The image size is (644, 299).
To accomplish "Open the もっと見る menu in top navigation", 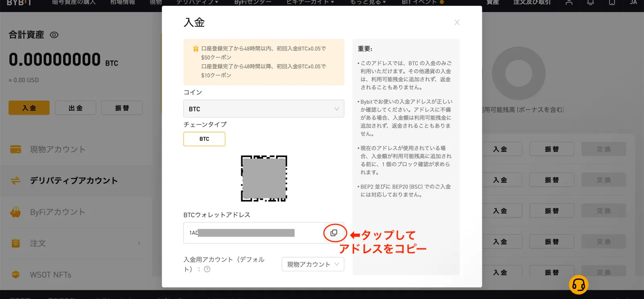I will pyautogui.click(x=368, y=2).
